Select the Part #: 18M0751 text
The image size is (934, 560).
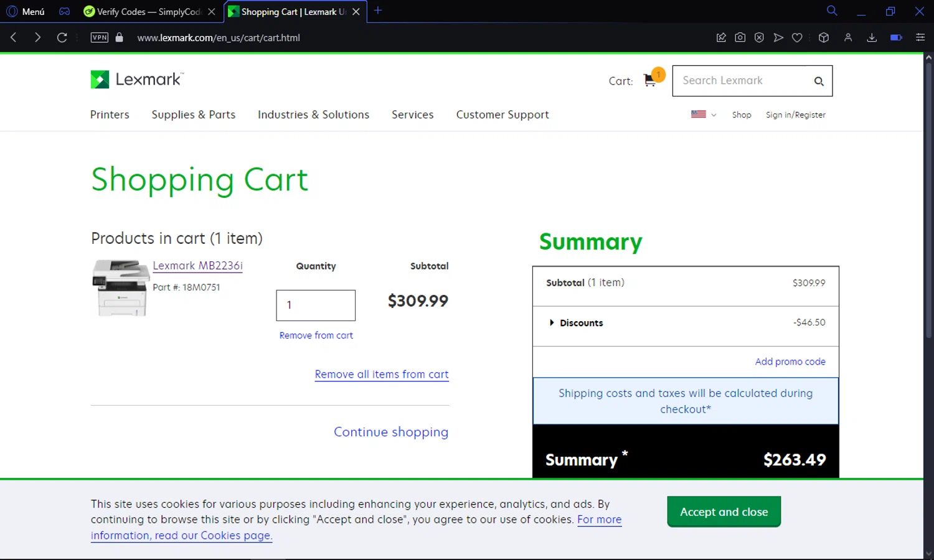(186, 287)
